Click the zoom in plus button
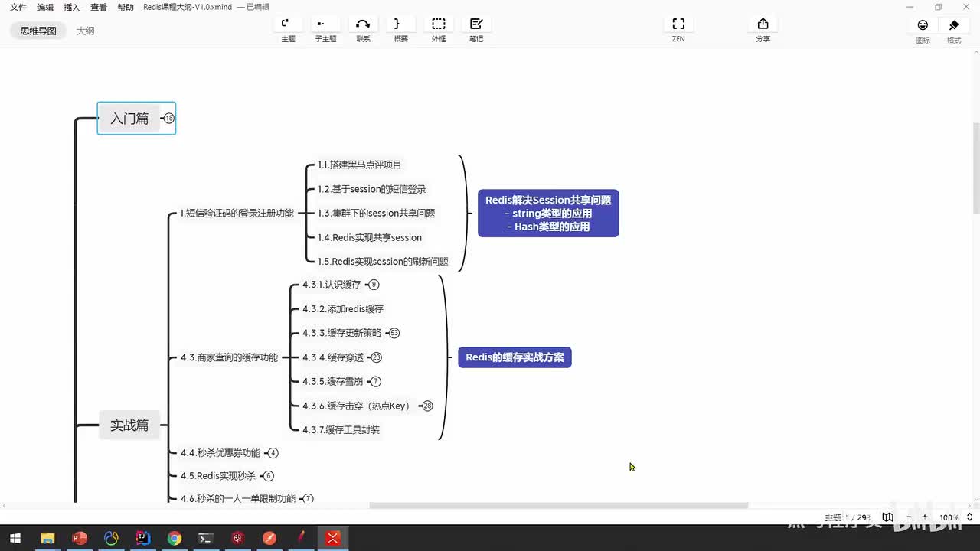 pos(925,517)
